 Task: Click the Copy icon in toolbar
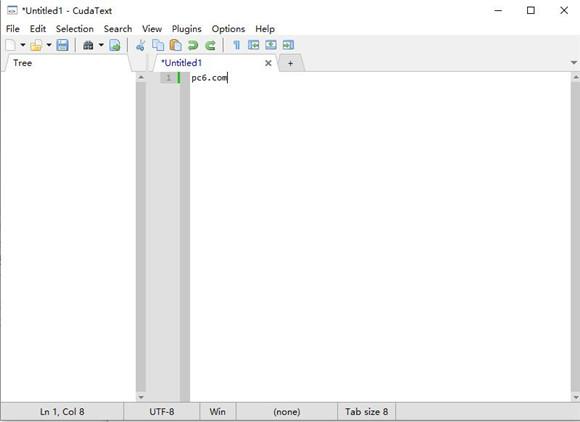coord(158,45)
